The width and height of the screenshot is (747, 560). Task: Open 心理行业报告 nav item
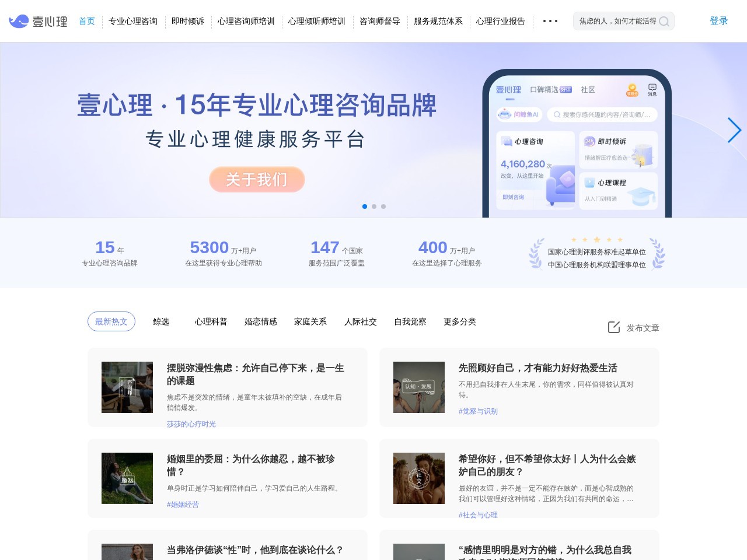point(501,21)
